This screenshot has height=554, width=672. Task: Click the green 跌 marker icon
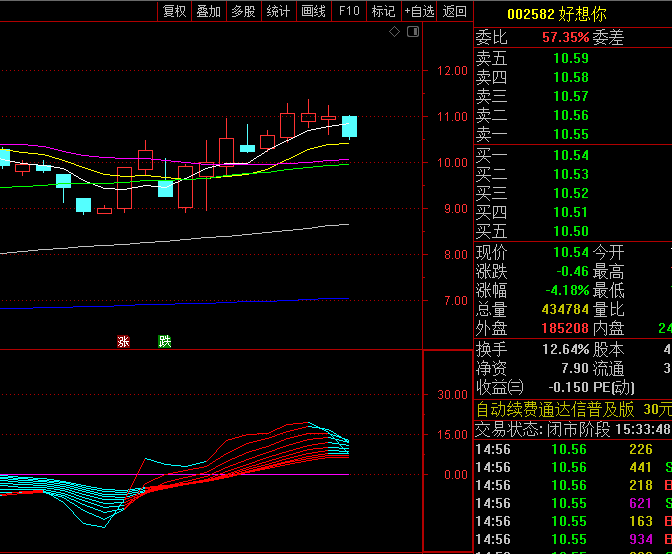(x=165, y=341)
